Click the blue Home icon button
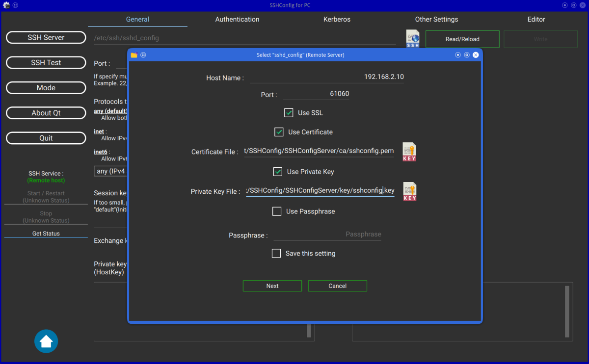Image resolution: width=589 pixels, height=364 pixels. tap(46, 341)
